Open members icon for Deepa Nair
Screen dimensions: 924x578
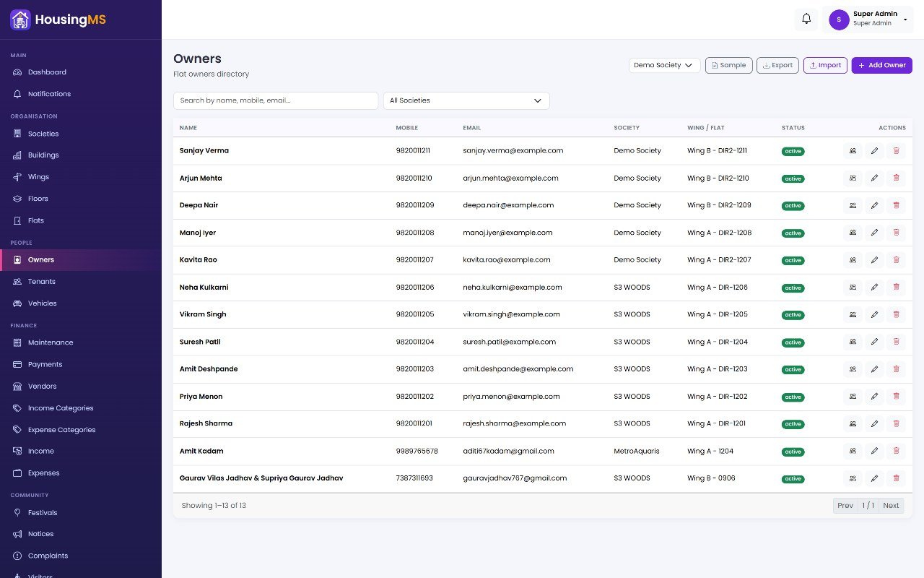click(x=853, y=205)
